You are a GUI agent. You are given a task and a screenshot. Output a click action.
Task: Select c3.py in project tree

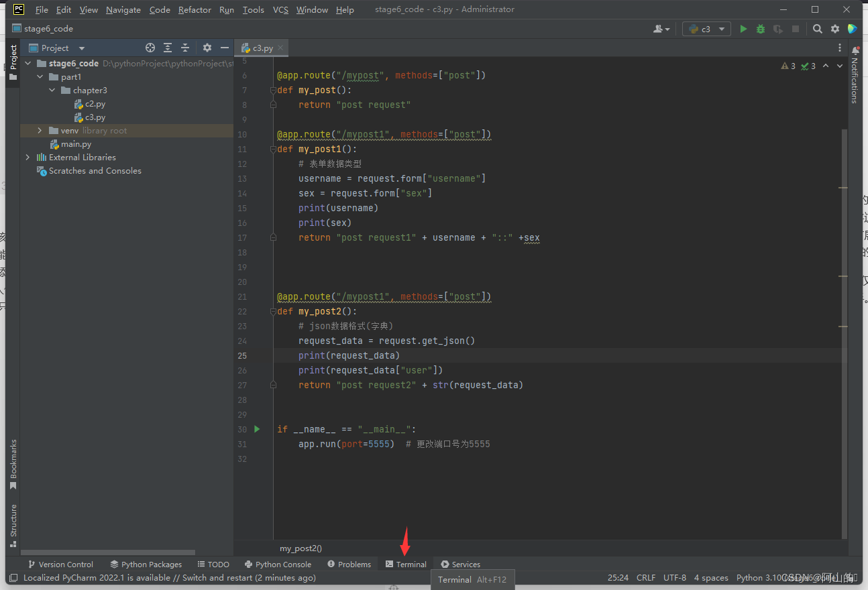89,117
